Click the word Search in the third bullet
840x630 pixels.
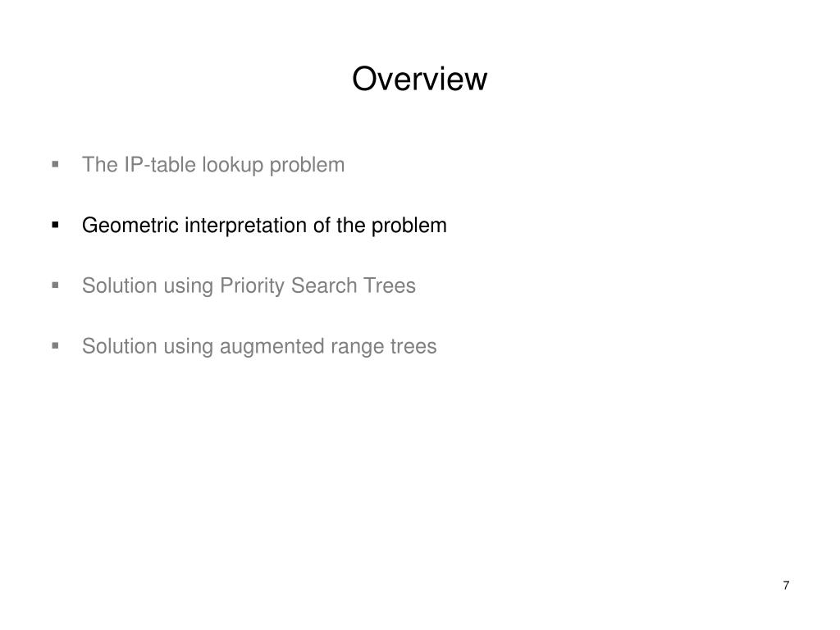[324, 286]
